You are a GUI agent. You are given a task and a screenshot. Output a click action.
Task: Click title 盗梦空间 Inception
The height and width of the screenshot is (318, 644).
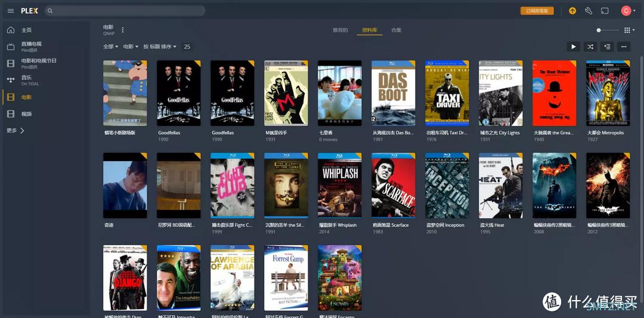(445, 225)
